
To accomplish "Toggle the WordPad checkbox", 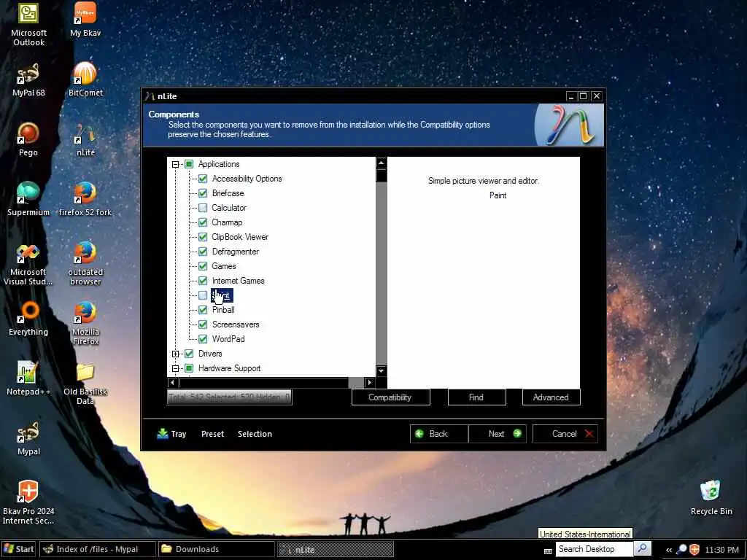I will [x=203, y=339].
